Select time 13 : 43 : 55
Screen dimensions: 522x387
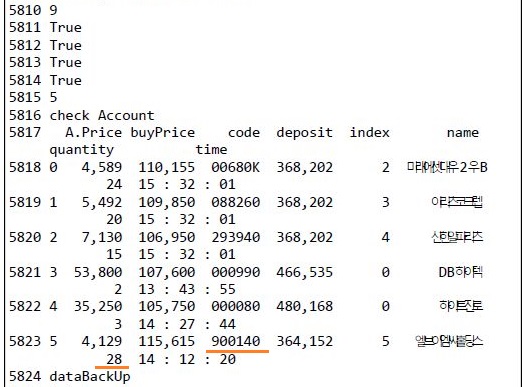187,289
